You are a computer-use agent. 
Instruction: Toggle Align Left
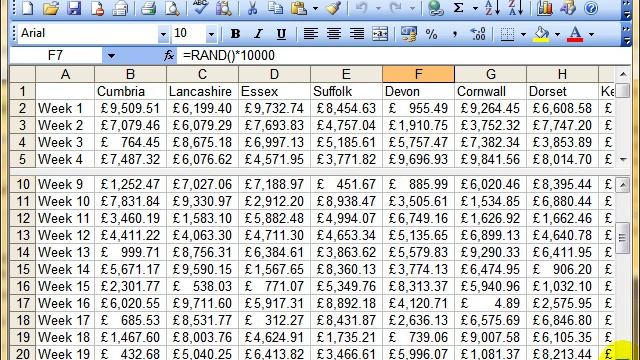[311, 34]
